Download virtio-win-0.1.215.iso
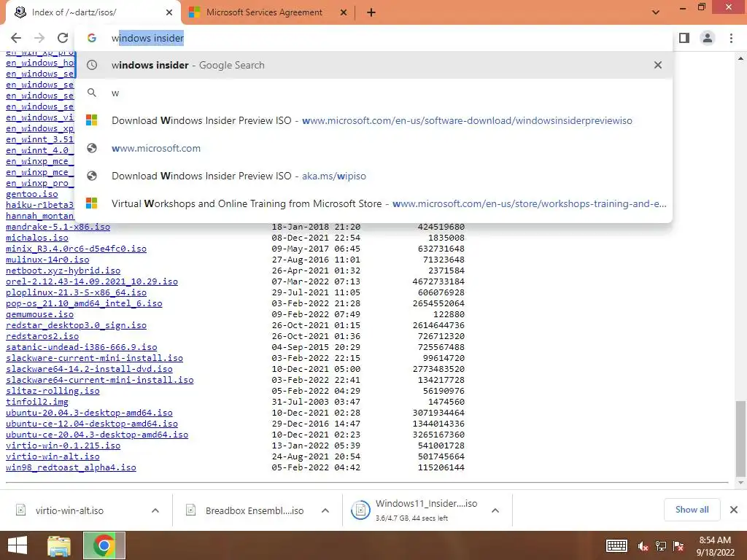 pos(63,446)
